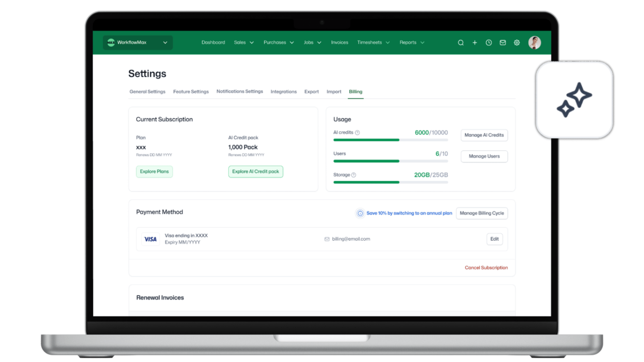Open the user profile avatar
The height and width of the screenshot is (362, 644).
pos(535,42)
